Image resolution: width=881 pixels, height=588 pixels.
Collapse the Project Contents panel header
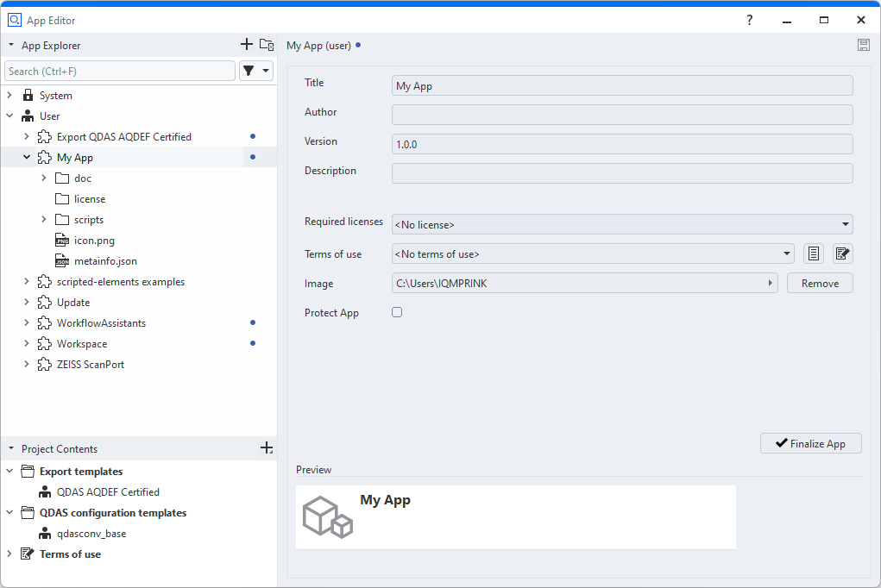[11, 448]
